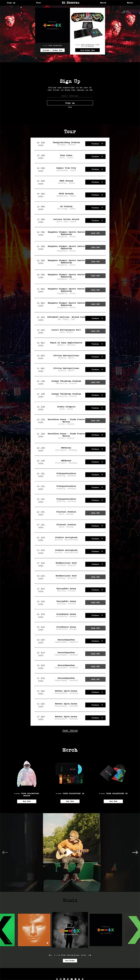Screen dimensions: 140x980
Task: Expand Tickets dropdown for Changlimithang Stadium
Action: pyautogui.click(x=95, y=144)
